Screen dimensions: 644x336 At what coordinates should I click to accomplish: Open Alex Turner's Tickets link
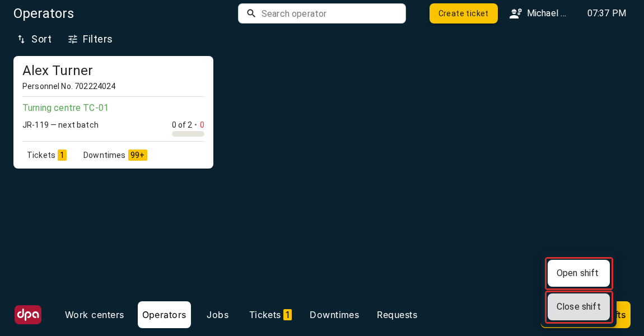pyautogui.click(x=46, y=155)
